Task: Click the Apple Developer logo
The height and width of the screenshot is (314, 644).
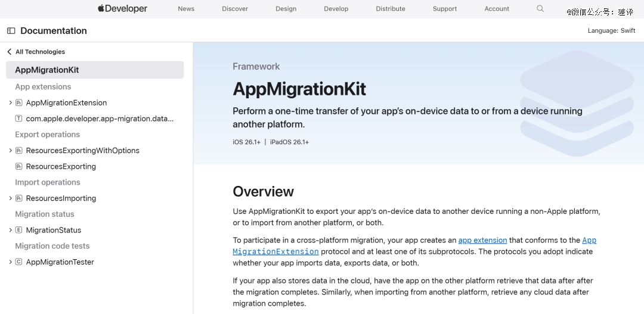Action: click(122, 8)
